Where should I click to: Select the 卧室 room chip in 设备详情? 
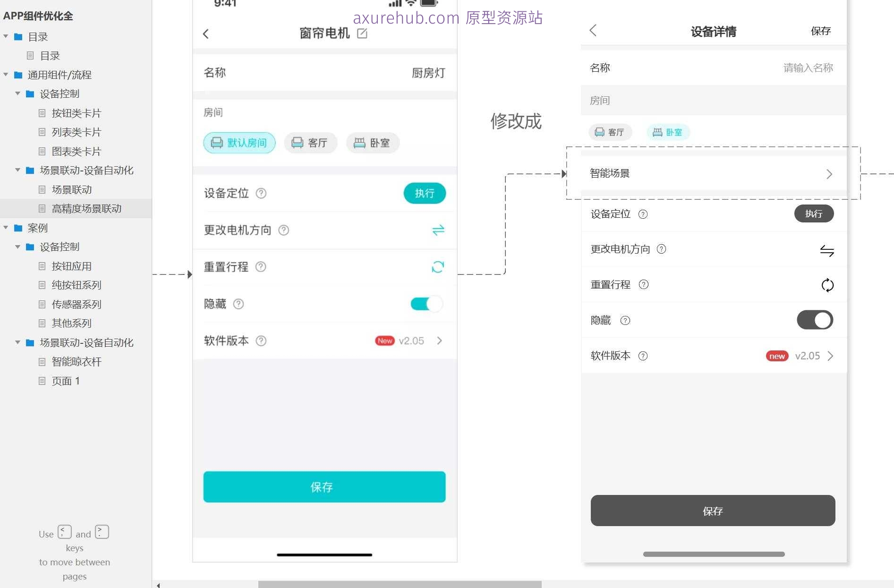coord(667,132)
